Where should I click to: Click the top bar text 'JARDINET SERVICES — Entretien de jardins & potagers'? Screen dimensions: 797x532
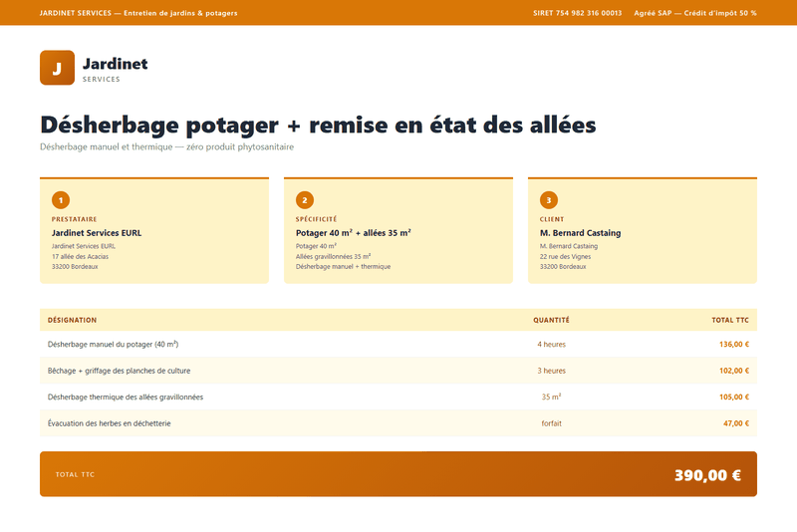(x=138, y=13)
